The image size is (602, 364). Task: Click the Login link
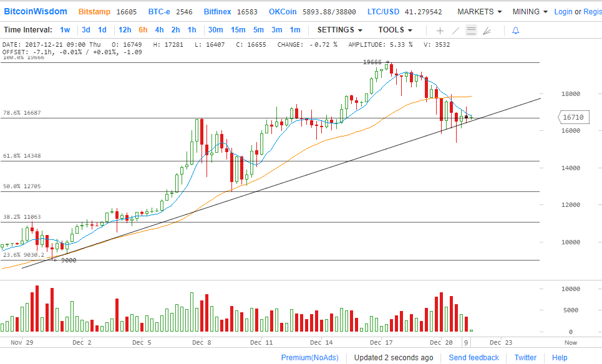coord(563,12)
